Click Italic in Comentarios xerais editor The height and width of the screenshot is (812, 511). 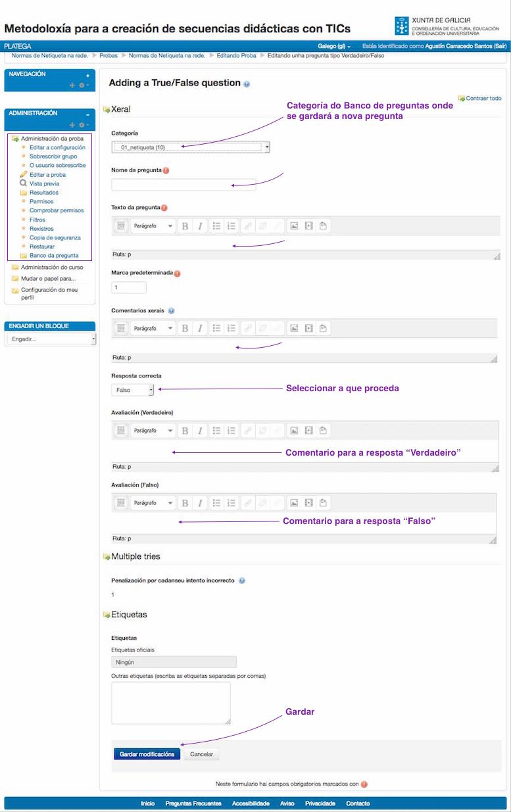200,328
